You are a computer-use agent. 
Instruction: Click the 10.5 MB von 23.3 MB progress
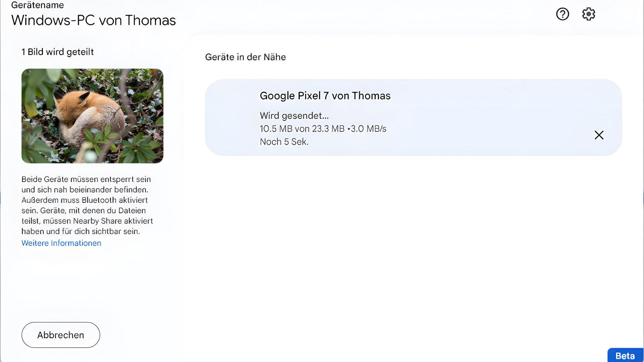click(302, 129)
